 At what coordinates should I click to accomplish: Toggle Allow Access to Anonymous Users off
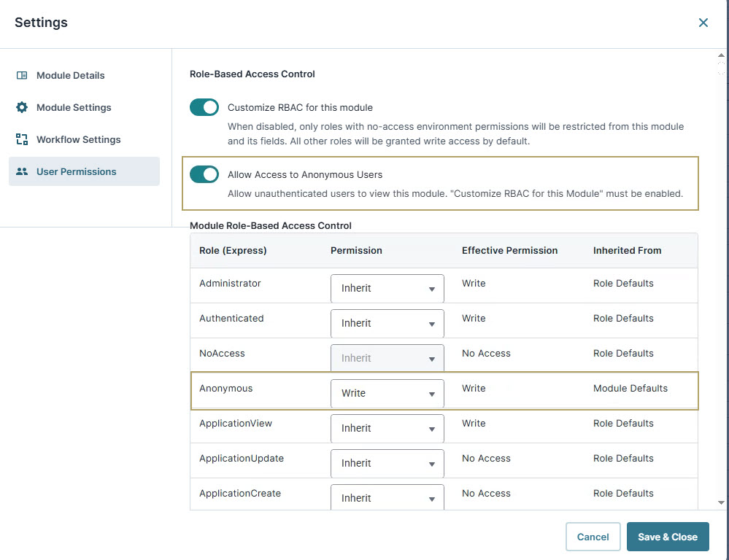[x=204, y=174]
